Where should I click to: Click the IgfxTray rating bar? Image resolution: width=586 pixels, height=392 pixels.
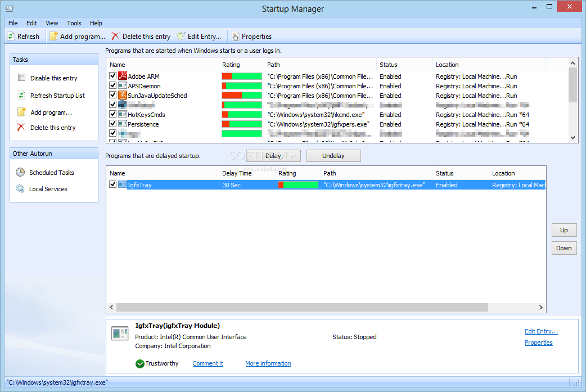pos(298,184)
